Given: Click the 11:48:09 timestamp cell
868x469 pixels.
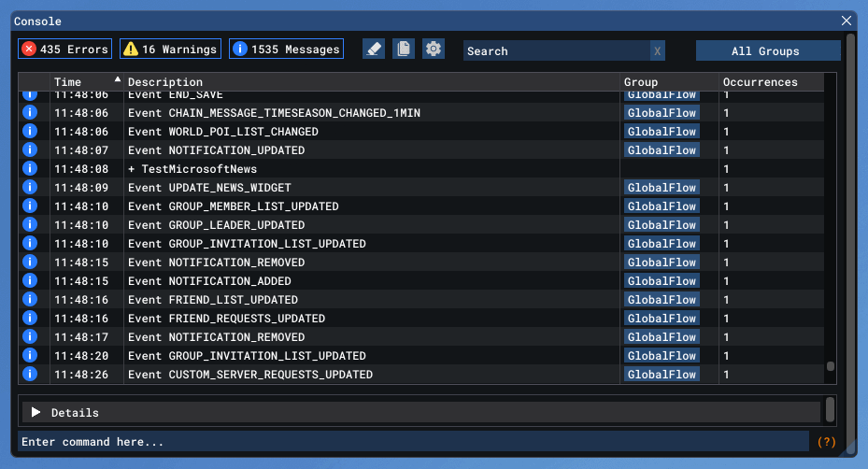Looking at the screenshot, I should click(x=81, y=188).
